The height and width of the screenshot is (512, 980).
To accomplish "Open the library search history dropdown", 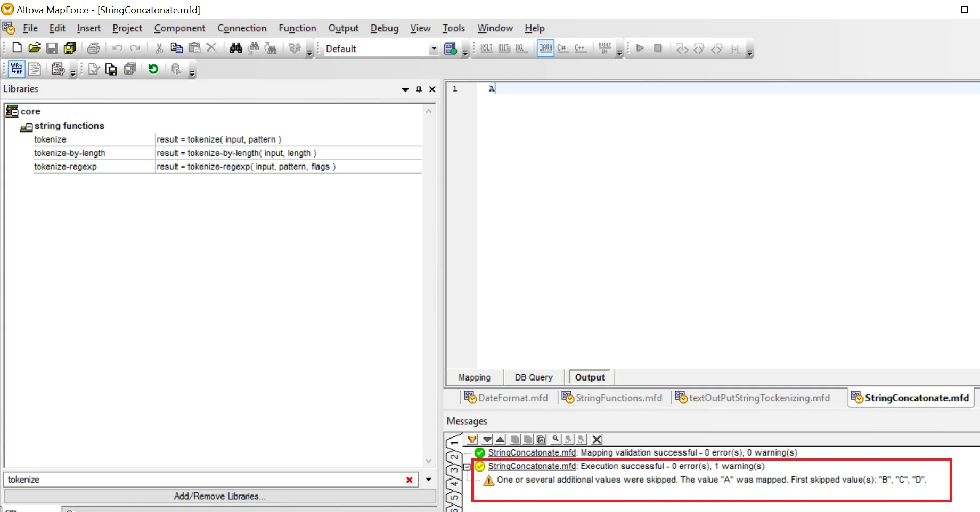I will (x=429, y=480).
